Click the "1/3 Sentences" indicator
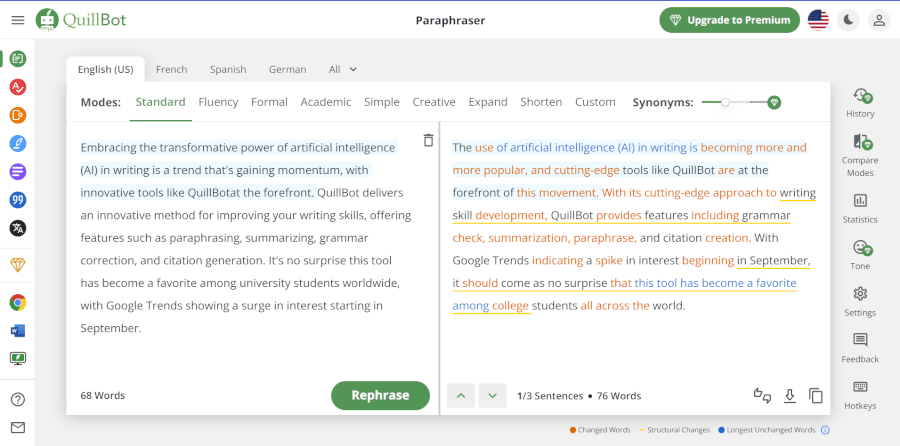The width and height of the screenshot is (900, 446). [550, 395]
